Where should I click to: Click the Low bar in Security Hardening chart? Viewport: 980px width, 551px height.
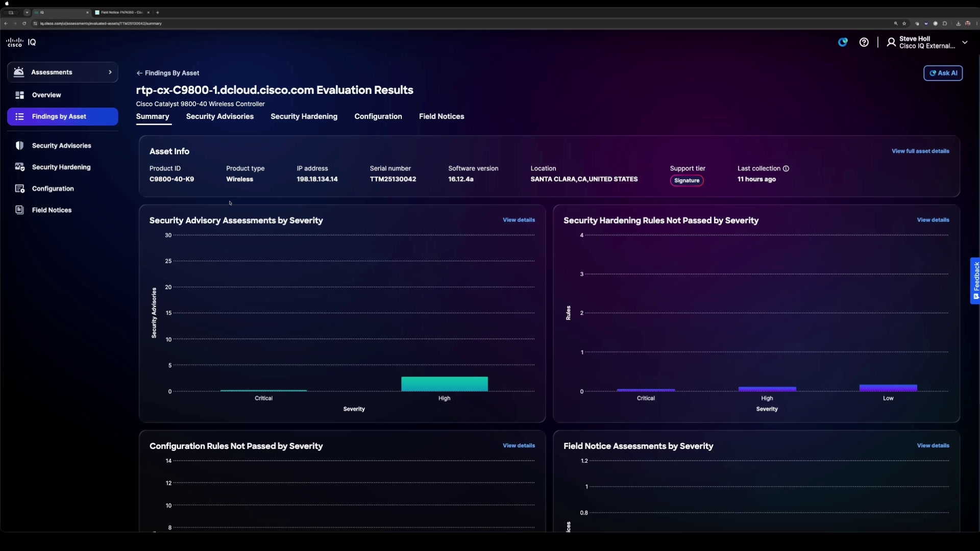click(888, 388)
